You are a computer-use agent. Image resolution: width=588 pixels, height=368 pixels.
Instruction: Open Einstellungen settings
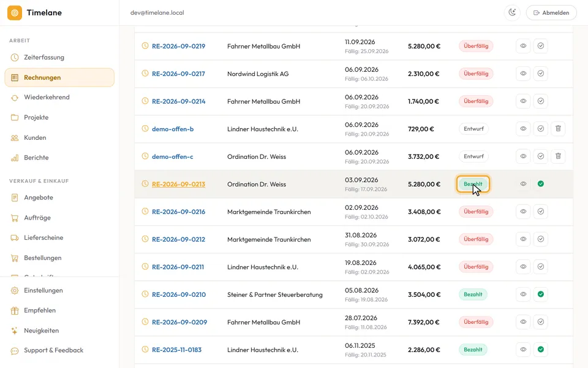click(59, 290)
